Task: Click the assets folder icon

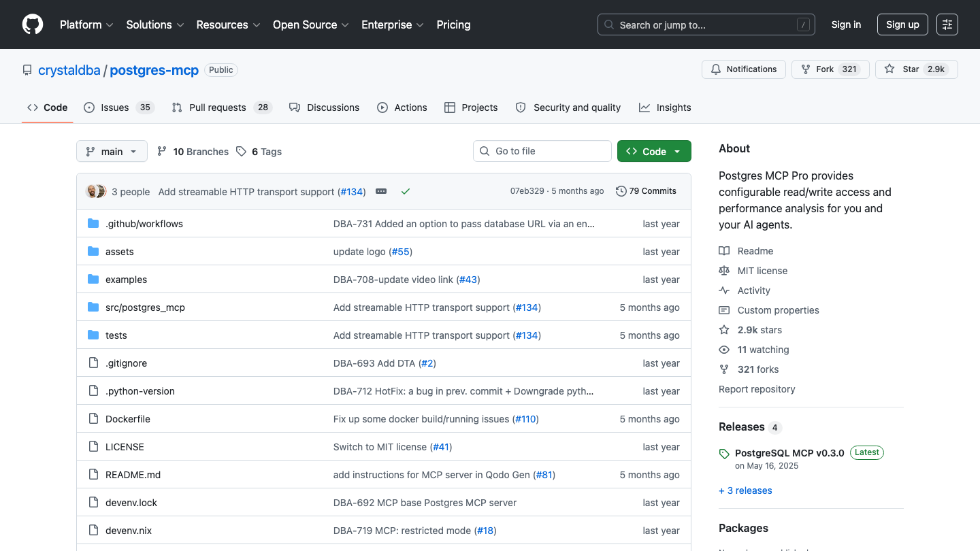Action: pos(93,252)
